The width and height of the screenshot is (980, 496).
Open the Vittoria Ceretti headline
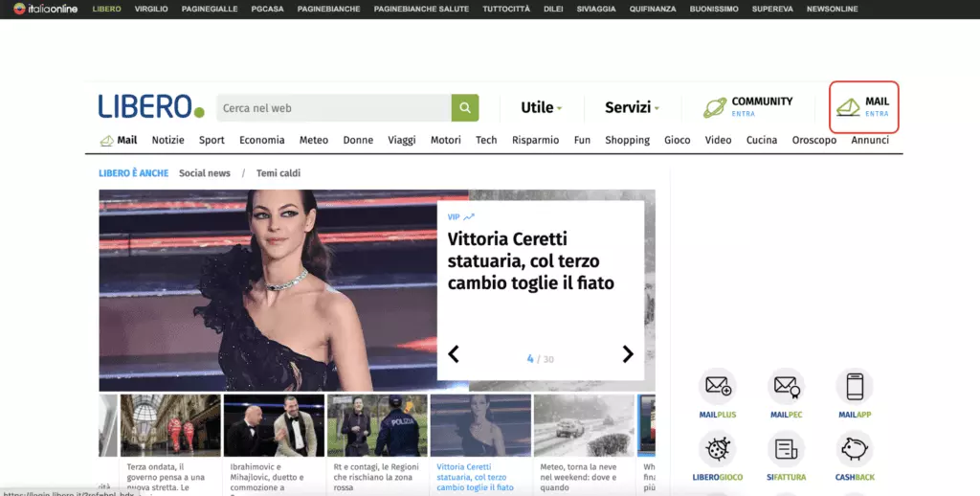point(530,260)
